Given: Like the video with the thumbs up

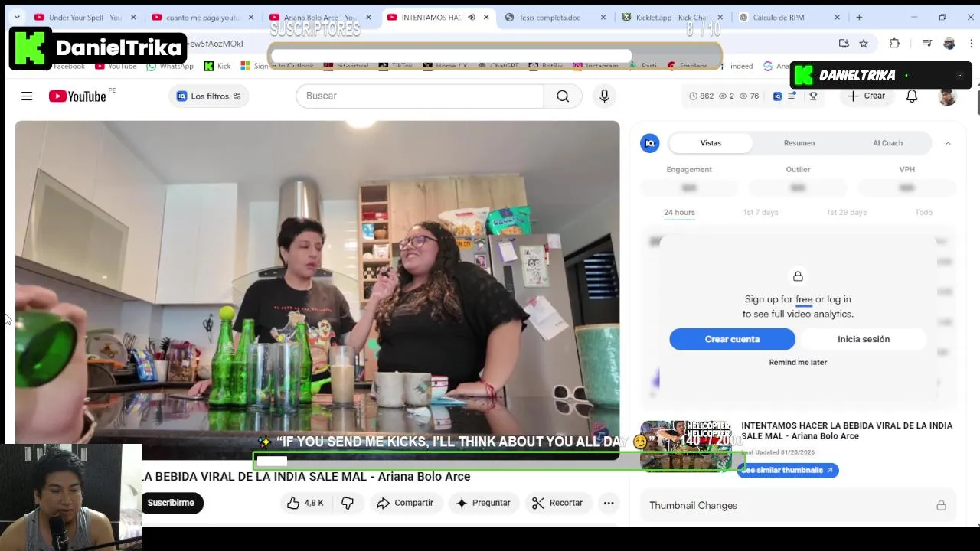Looking at the screenshot, I should 305,503.
